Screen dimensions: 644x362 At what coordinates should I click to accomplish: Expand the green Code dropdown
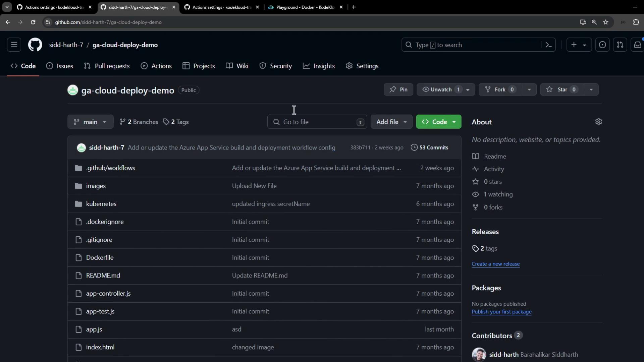coord(438,122)
